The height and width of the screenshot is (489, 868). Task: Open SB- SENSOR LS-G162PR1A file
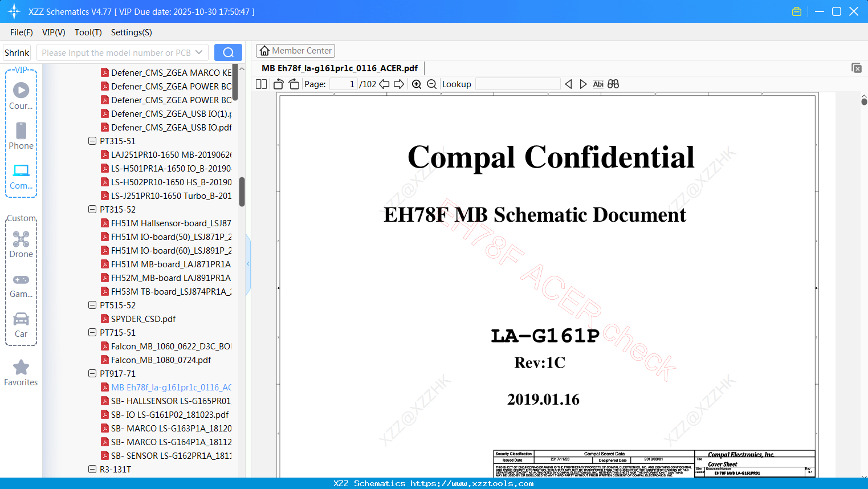pos(171,455)
